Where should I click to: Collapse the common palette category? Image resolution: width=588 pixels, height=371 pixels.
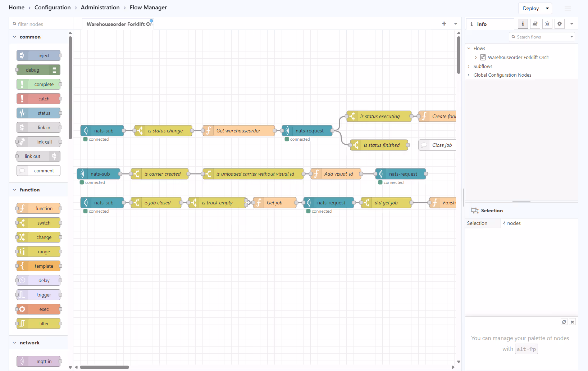point(14,37)
